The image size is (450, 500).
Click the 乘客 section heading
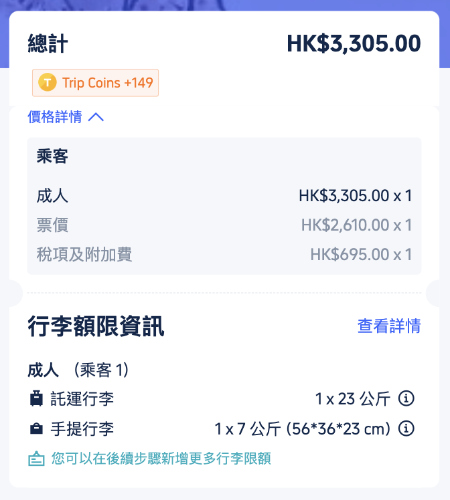[52, 156]
